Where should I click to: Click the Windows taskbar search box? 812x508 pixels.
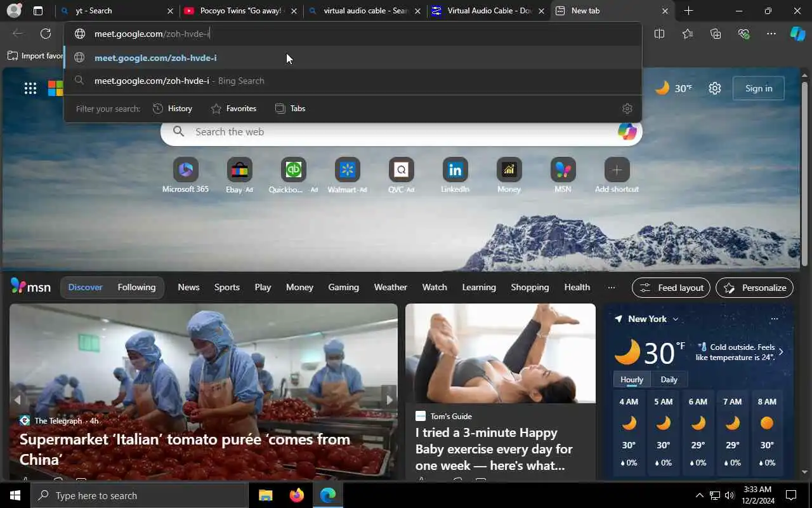pyautogui.click(x=140, y=495)
